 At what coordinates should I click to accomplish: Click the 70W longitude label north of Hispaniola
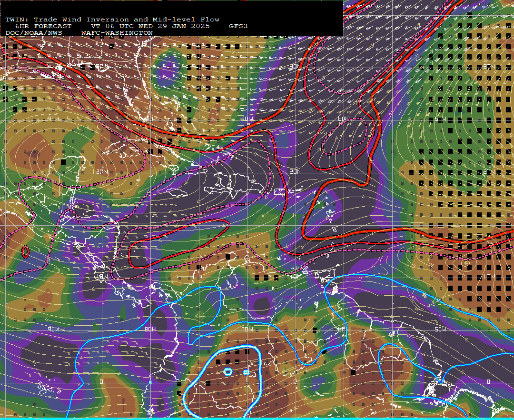pos(247,119)
